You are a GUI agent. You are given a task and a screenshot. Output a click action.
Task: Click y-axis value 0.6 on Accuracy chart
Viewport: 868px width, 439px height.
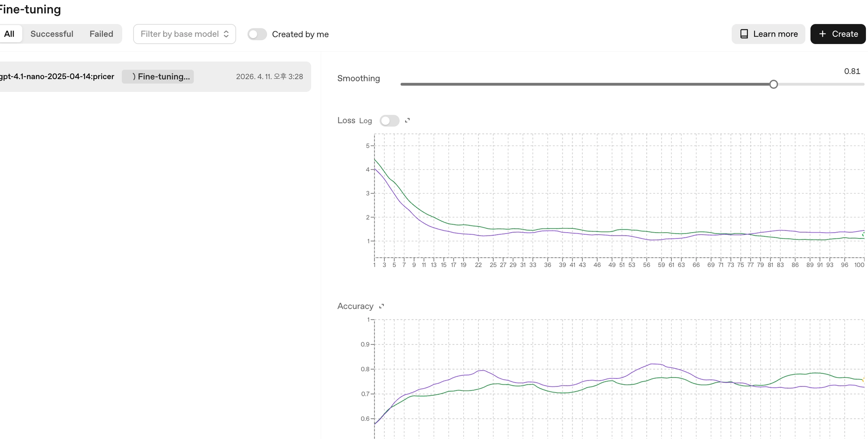point(365,419)
